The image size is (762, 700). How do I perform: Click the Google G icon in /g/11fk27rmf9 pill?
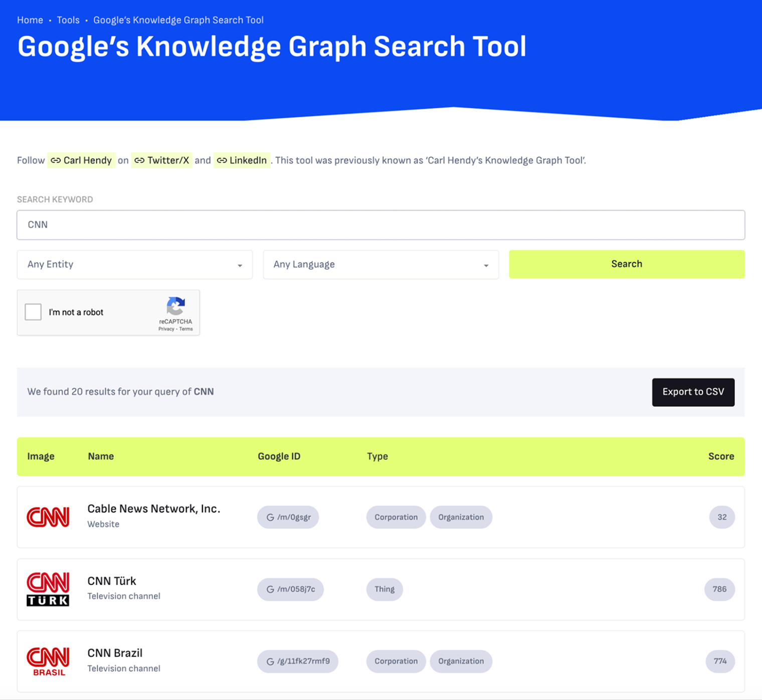coord(270,662)
